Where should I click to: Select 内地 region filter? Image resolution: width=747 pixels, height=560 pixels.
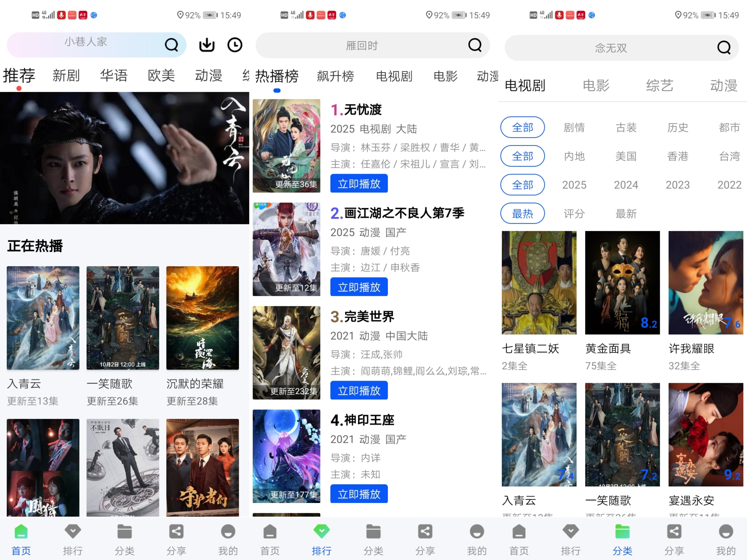[x=574, y=156]
